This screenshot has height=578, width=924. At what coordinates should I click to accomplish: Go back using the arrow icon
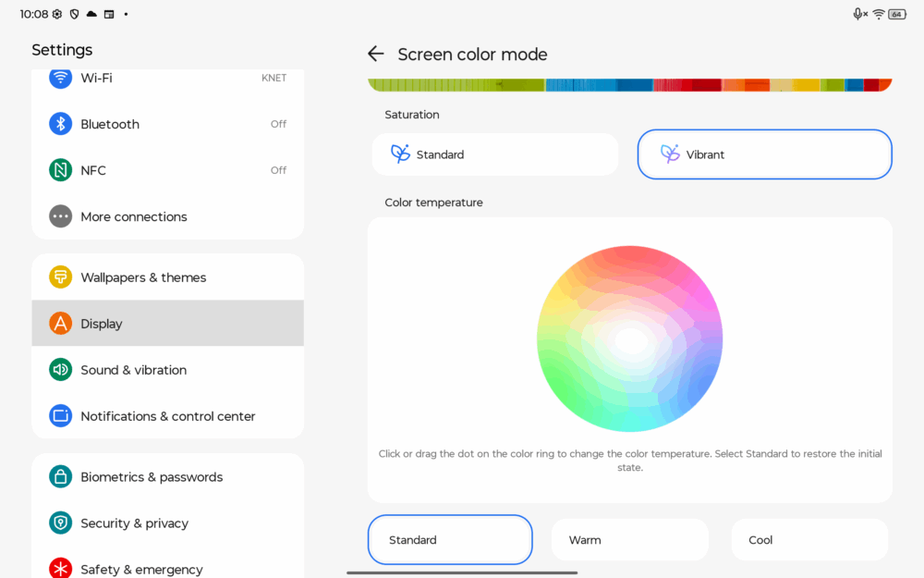375,54
